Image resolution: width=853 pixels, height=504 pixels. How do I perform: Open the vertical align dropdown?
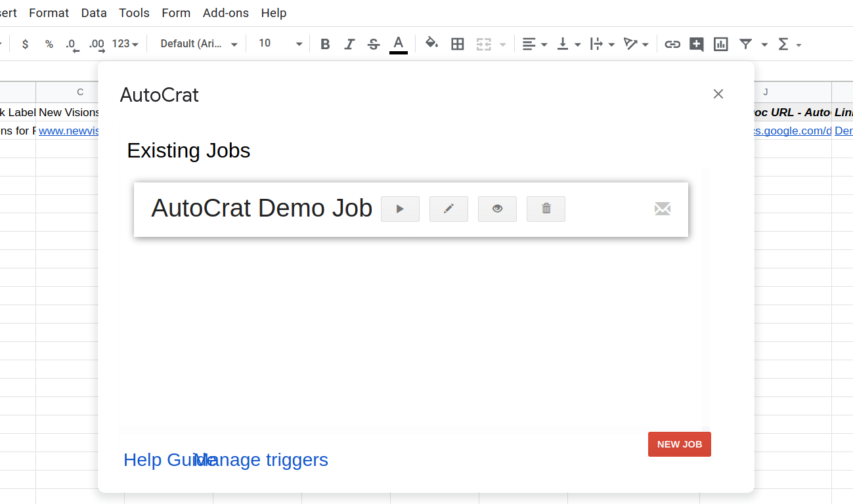click(x=569, y=44)
